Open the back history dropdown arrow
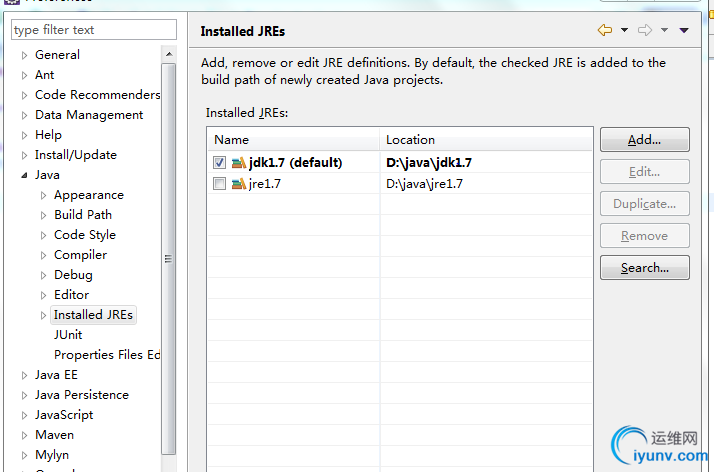Viewport: 714px width, 472px height. [624, 30]
